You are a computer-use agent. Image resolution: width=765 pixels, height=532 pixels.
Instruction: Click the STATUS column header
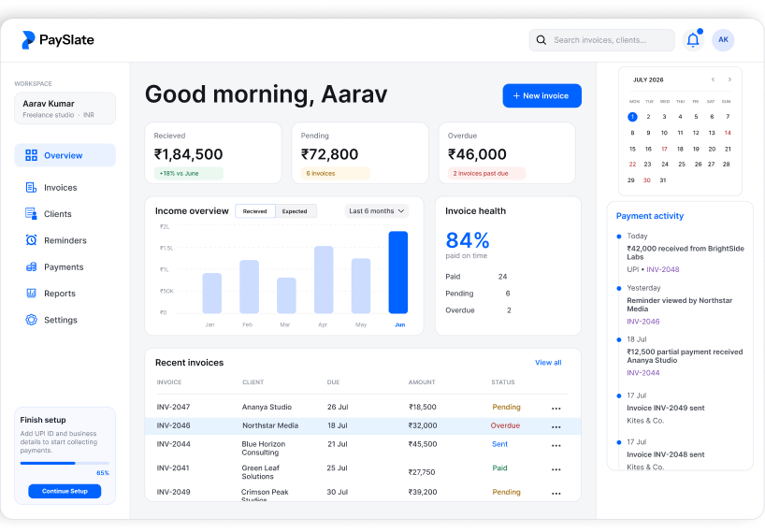(502, 381)
